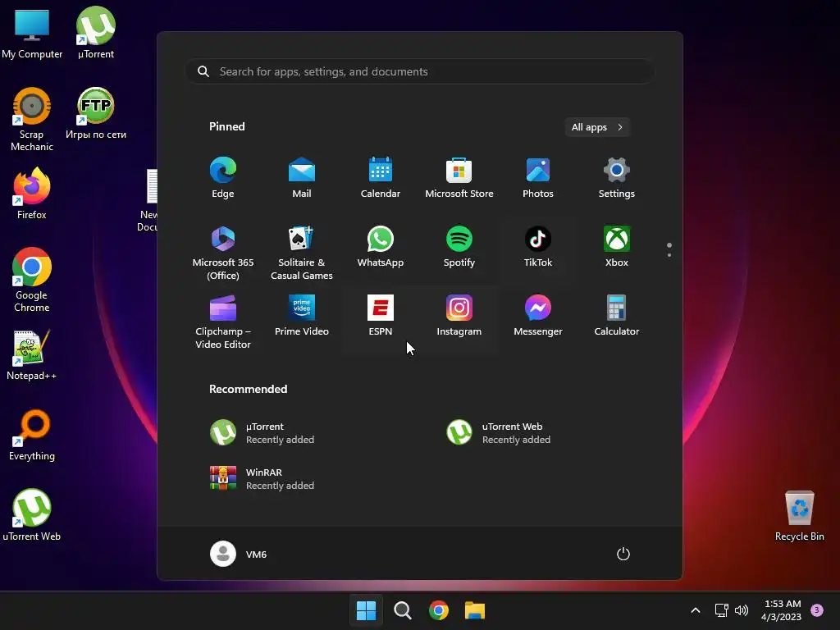Click the Power button in Start menu
The image size is (840, 630).
click(623, 554)
